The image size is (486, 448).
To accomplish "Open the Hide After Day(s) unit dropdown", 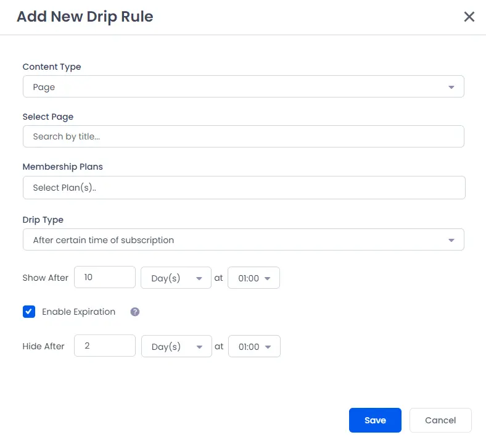I will (176, 347).
